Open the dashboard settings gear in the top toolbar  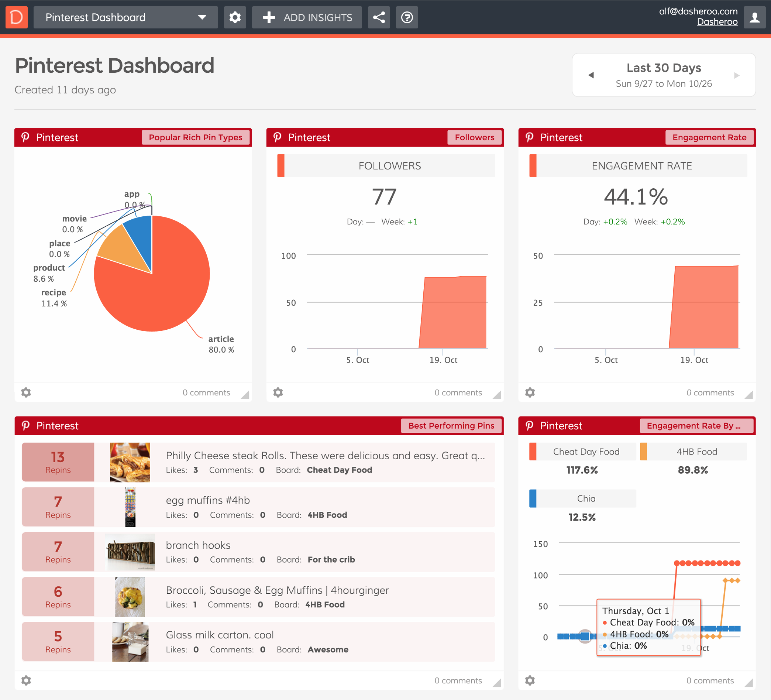click(x=235, y=17)
